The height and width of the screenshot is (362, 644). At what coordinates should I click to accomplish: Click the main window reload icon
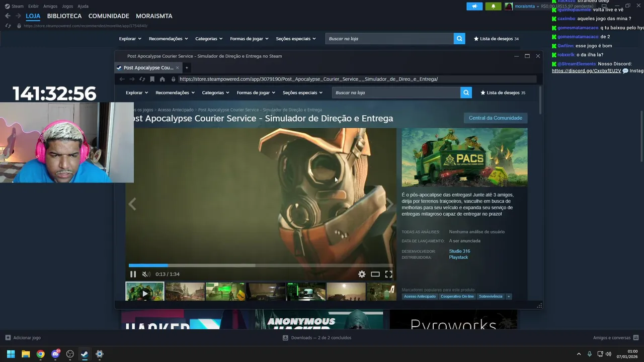(x=8, y=26)
